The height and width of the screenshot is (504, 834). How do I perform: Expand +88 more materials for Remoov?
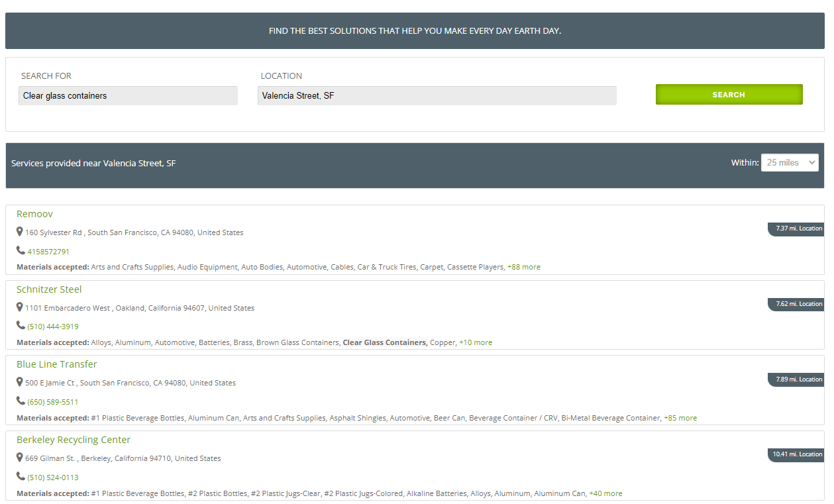point(523,267)
